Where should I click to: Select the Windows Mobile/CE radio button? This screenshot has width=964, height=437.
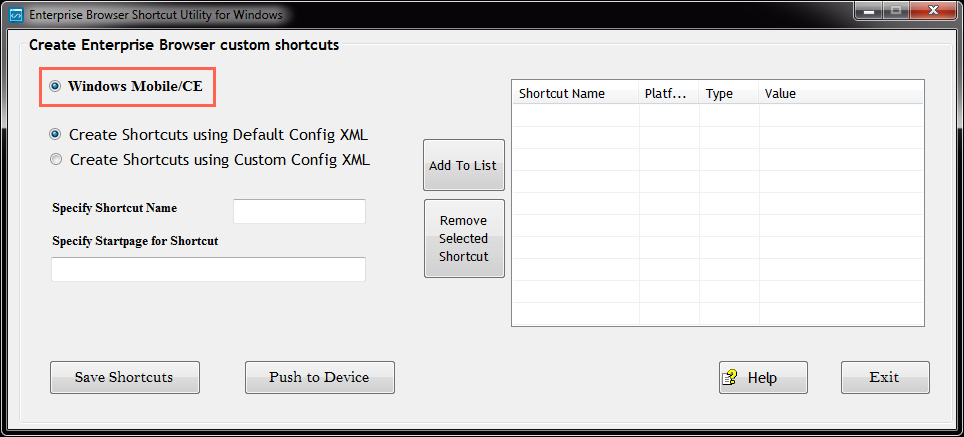56,87
